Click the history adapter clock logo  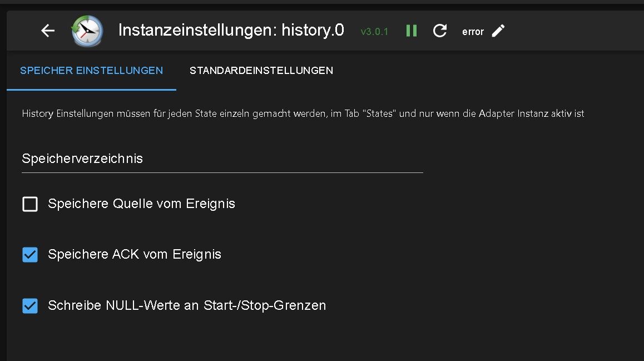click(87, 31)
